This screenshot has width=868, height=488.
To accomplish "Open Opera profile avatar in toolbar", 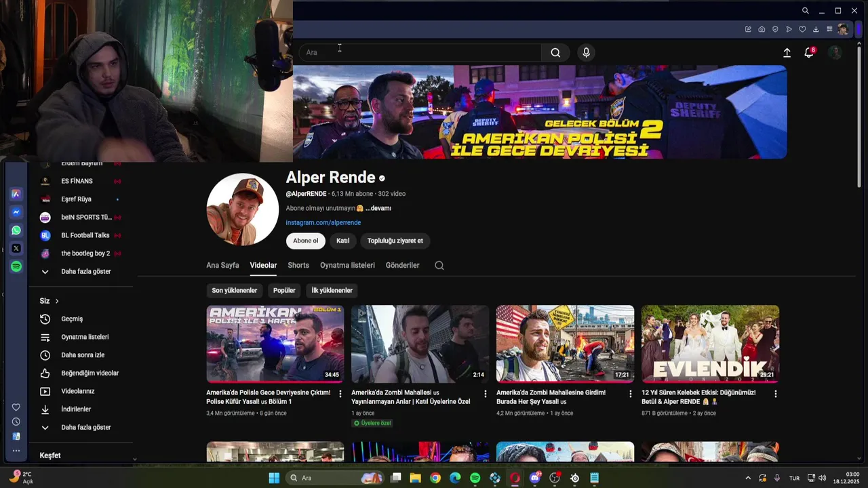I will click(843, 29).
